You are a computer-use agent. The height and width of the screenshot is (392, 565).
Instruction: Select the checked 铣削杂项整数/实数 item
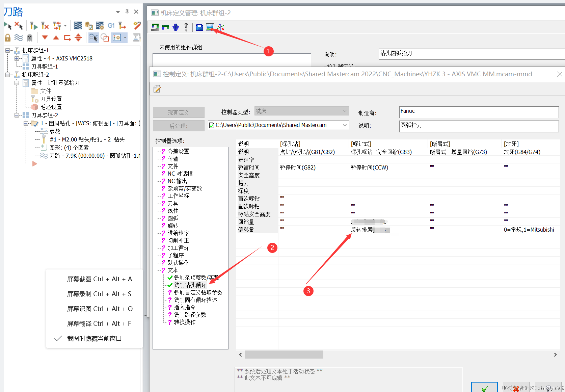196,278
